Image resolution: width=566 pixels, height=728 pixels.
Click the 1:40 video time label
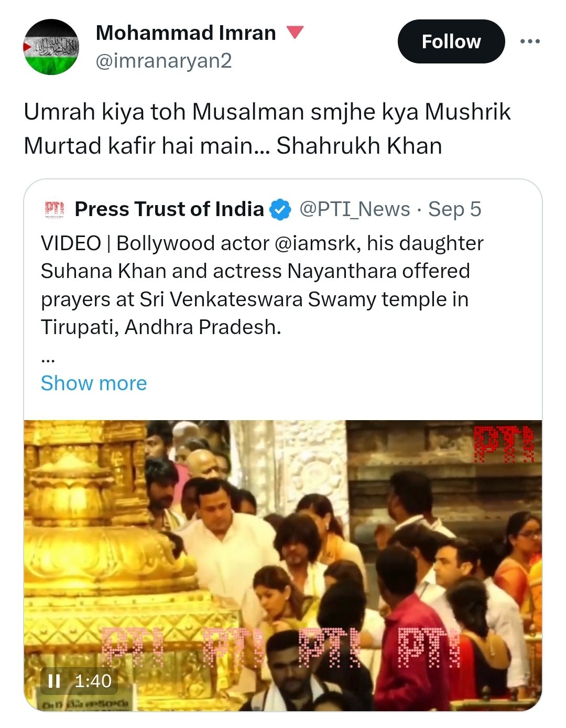93,681
